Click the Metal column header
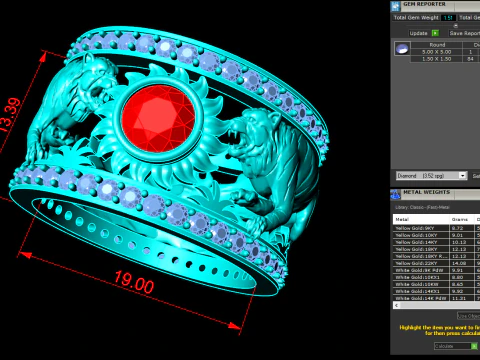The width and height of the screenshot is (480, 360). [421, 219]
